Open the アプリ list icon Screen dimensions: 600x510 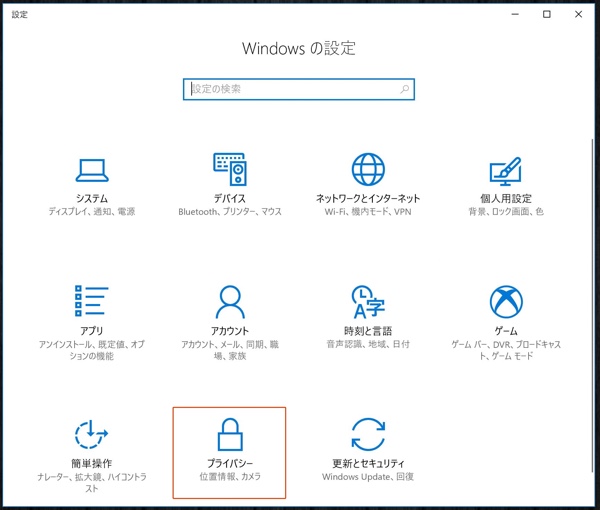point(92,301)
